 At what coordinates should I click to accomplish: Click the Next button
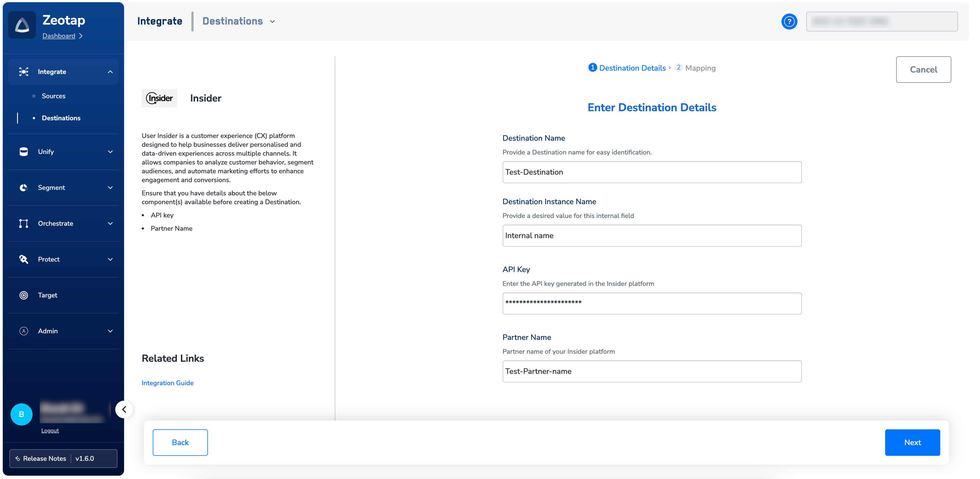pyautogui.click(x=912, y=442)
